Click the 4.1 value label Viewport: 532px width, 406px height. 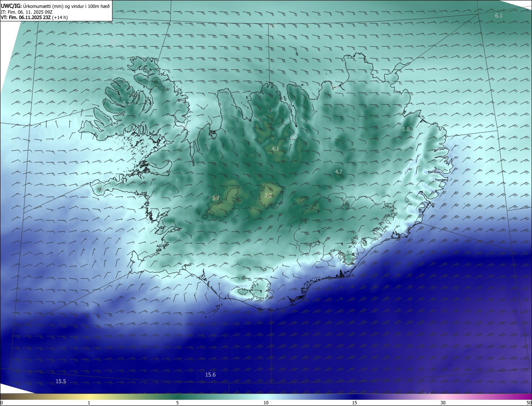click(x=275, y=149)
